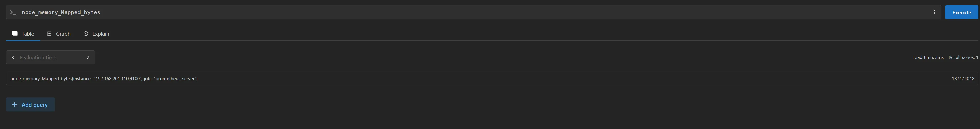This screenshot has width=980, height=129.
Task: Click the Result series count text
Action: pos(963,57)
